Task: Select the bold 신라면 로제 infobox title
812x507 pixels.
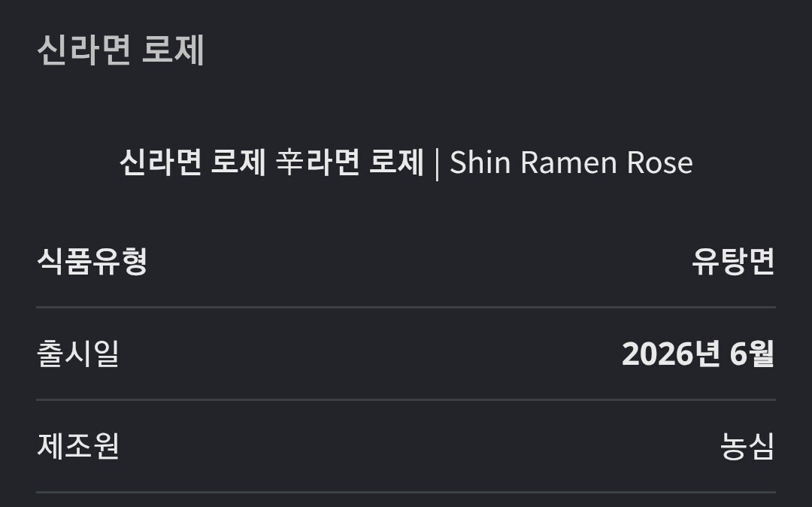Action: pos(192,162)
